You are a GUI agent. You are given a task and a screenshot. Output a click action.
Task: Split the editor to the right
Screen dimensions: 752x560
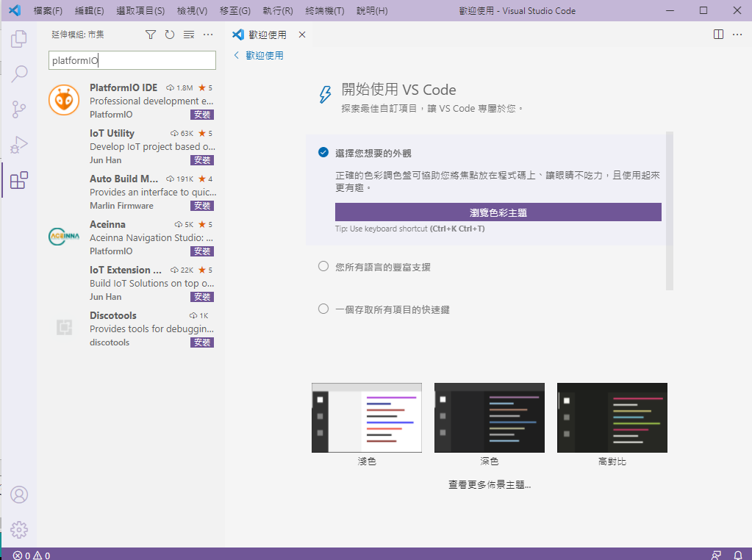coord(718,35)
